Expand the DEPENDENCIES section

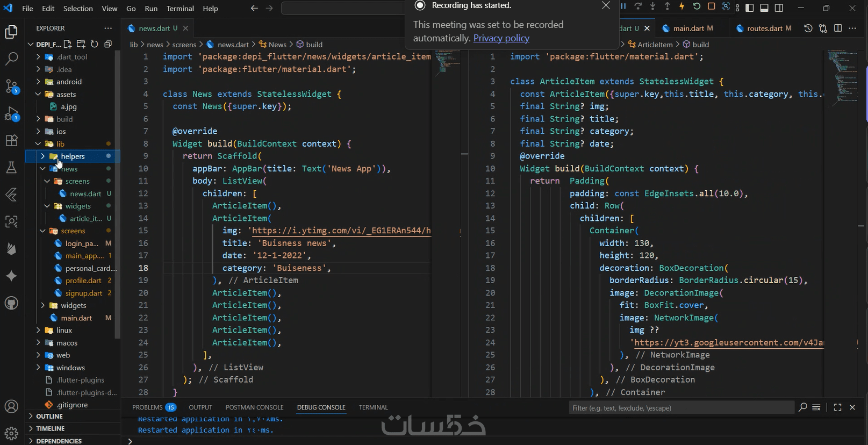pyautogui.click(x=59, y=441)
